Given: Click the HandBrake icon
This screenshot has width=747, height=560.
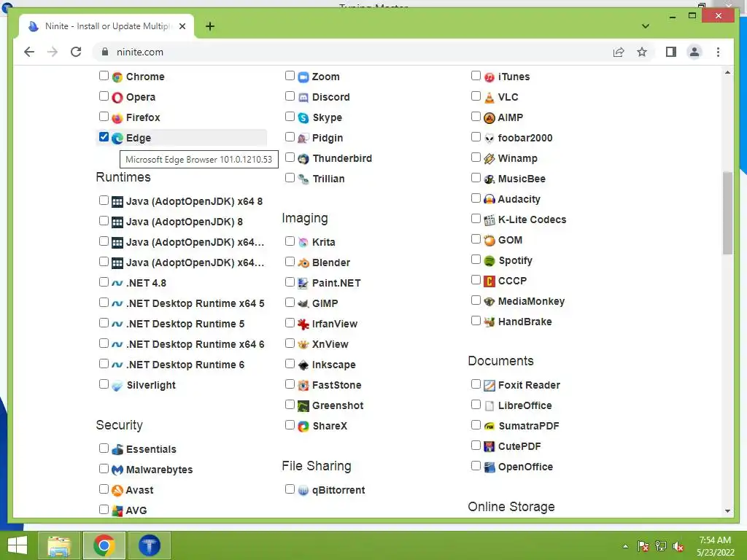Looking at the screenshot, I should 489,322.
